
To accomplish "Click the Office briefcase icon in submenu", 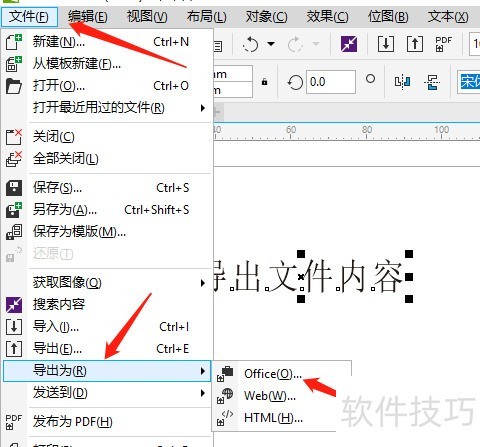I will tap(225, 374).
